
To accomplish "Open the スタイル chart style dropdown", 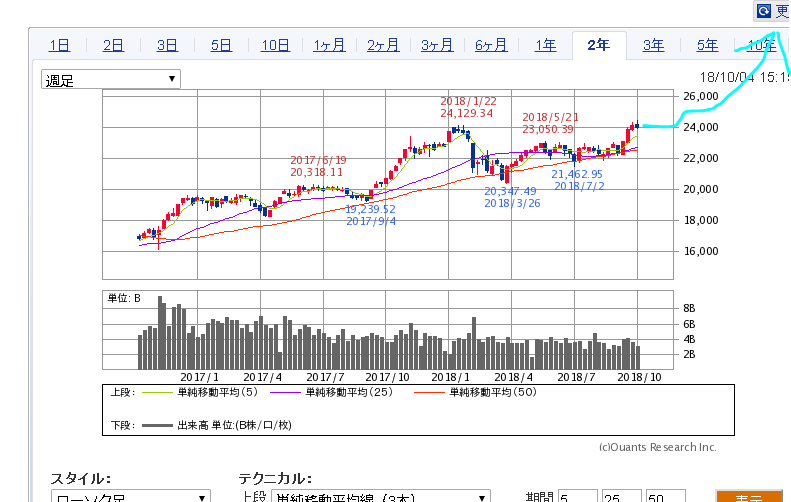I will click(x=131, y=496).
